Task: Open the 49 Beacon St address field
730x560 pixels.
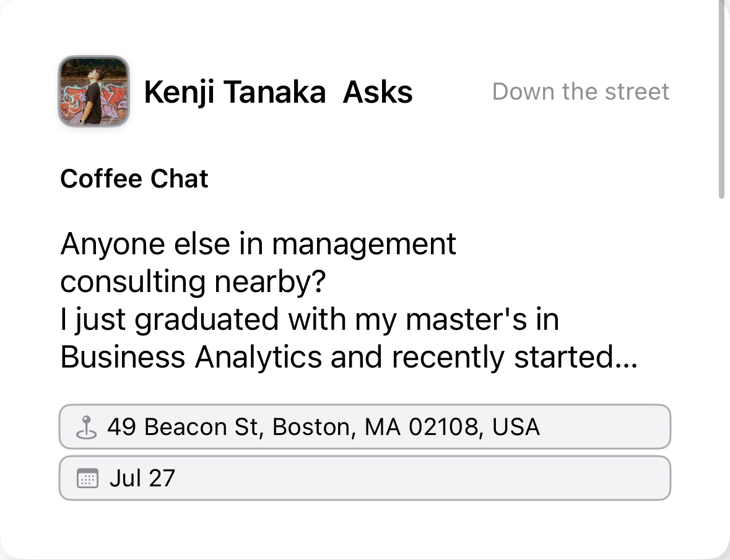Action: click(365, 426)
